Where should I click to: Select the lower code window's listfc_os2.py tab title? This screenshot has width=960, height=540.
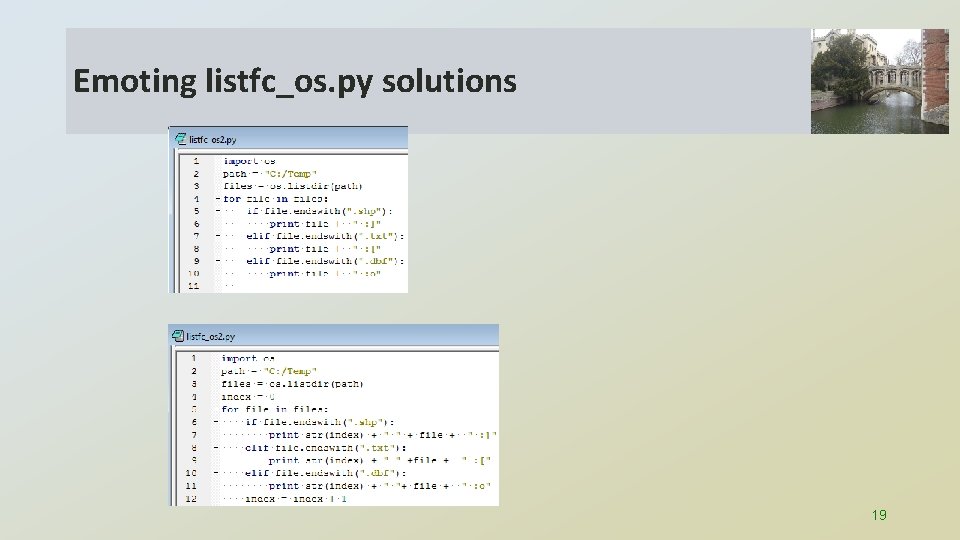point(211,336)
